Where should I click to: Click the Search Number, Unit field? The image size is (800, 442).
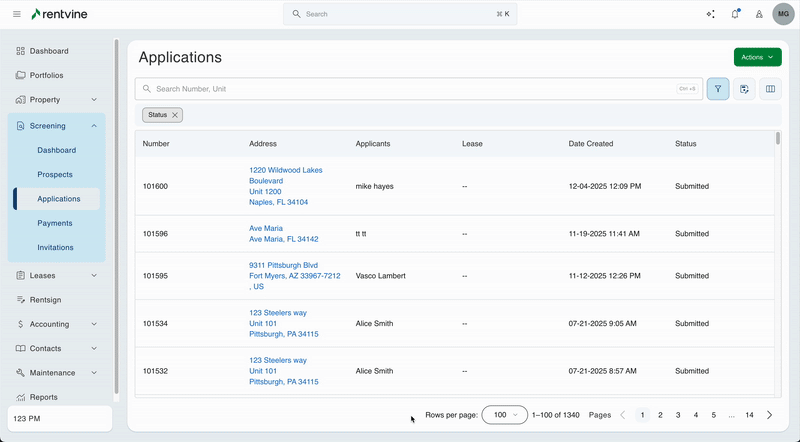coord(410,89)
